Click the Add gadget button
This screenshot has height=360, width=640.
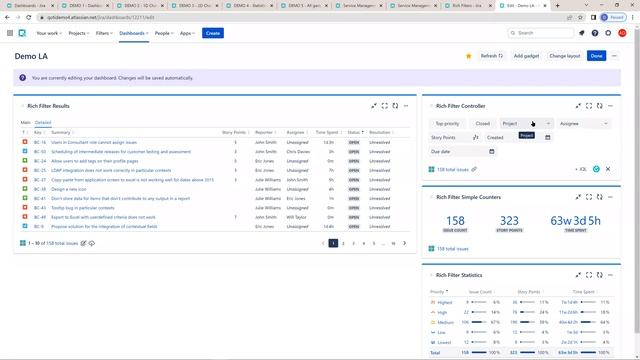(x=526, y=56)
